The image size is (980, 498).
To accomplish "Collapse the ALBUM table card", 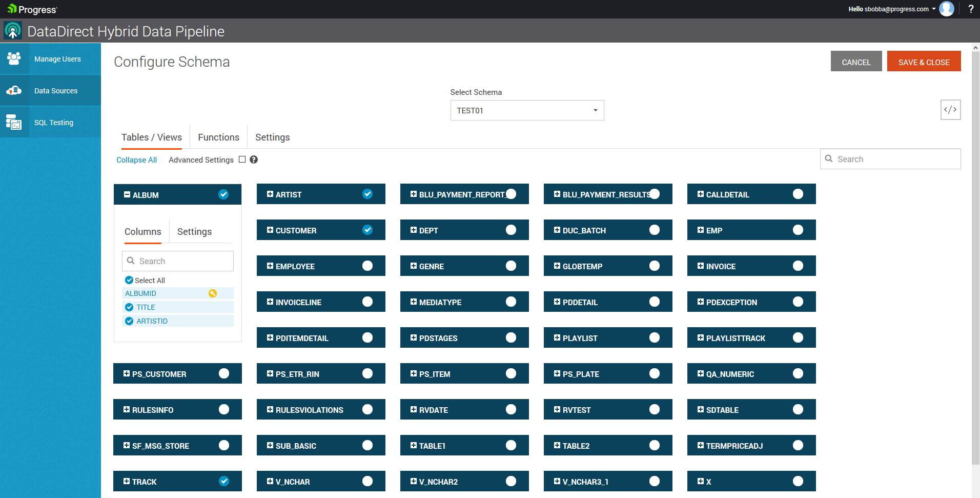I will (127, 194).
